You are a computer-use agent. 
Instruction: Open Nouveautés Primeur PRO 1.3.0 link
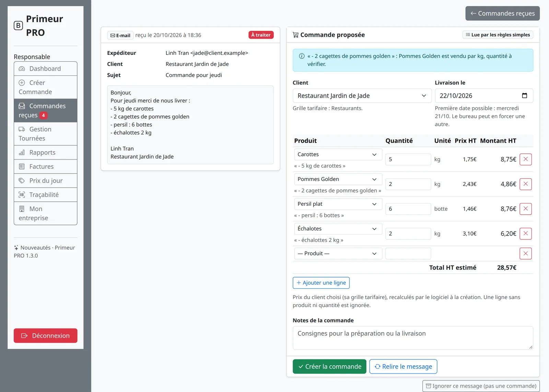(44, 252)
